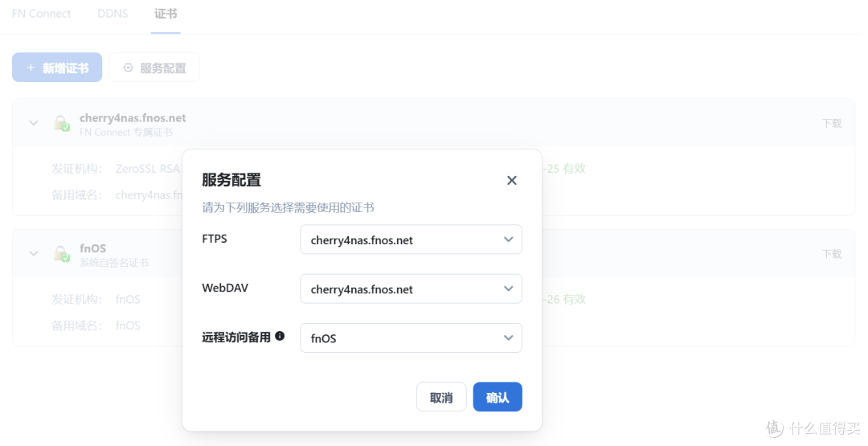The width and height of the screenshot is (868, 446).
Task: Close the 服务配置 dialog with X
Action: (511, 180)
